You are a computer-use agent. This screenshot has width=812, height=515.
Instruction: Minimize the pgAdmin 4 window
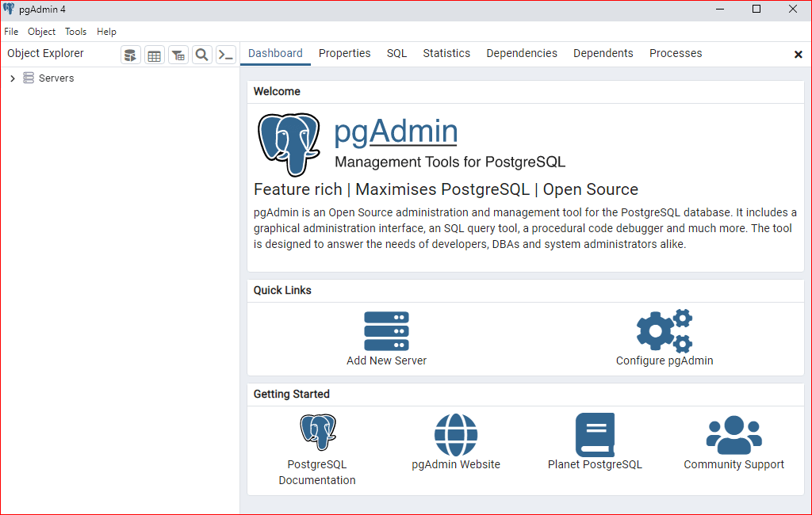[x=720, y=9]
